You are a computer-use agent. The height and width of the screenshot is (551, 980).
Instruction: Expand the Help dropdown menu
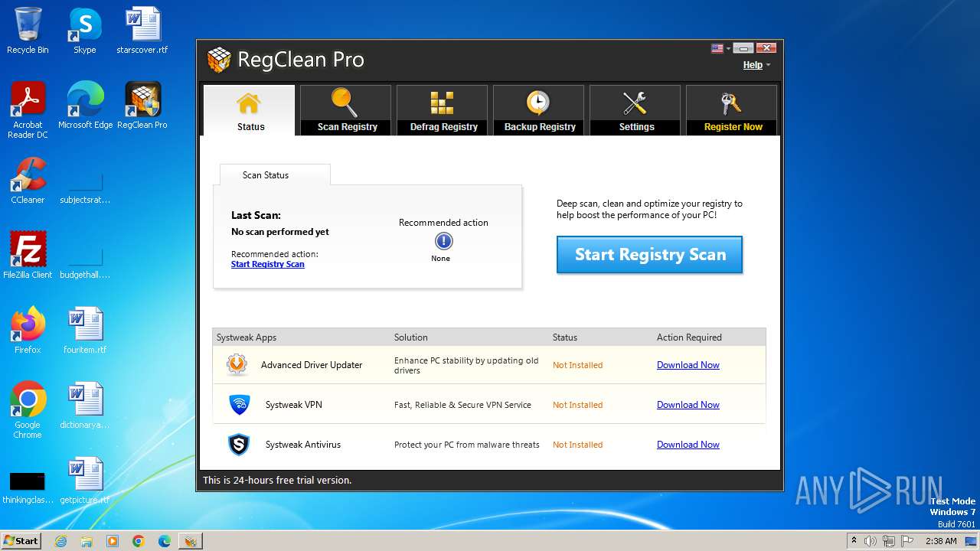(756, 65)
